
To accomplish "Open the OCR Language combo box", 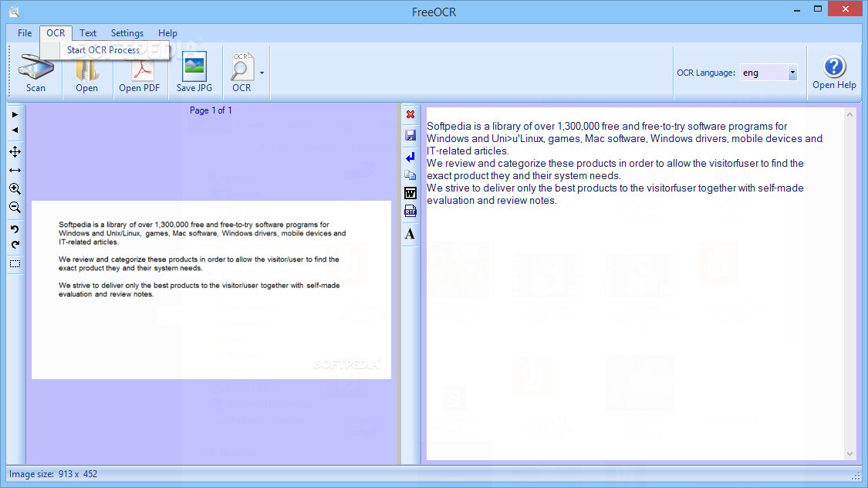I will [768, 73].
